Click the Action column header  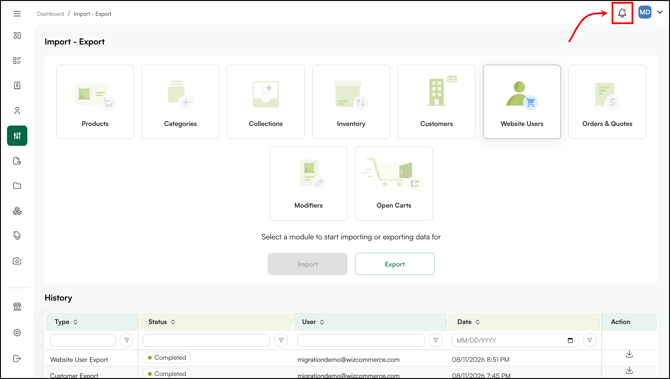click(620, 322)
